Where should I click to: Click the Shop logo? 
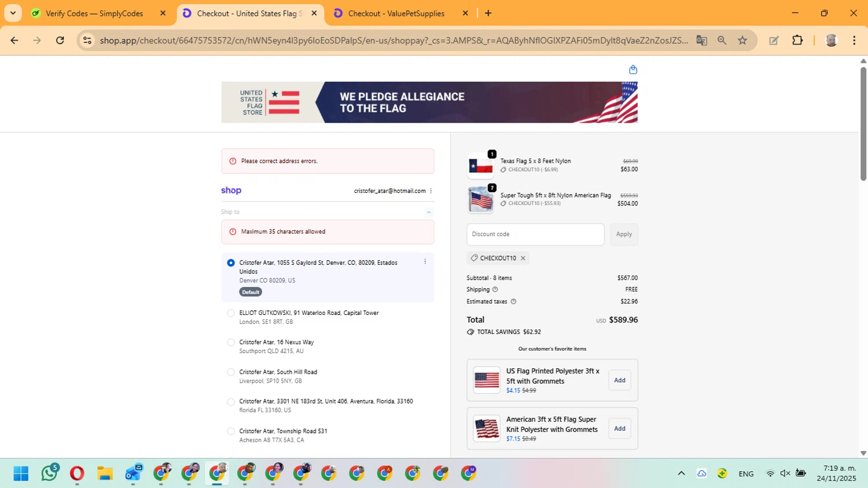point(231,190)
